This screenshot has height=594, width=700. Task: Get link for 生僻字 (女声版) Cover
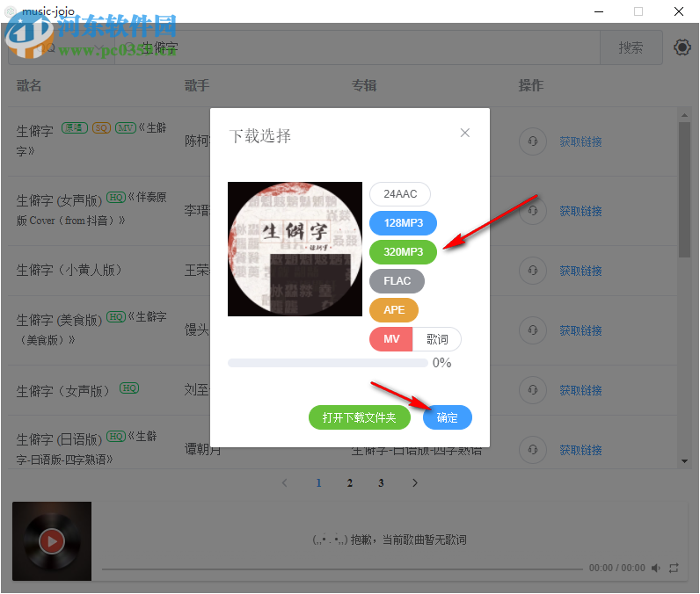(580, 211)
